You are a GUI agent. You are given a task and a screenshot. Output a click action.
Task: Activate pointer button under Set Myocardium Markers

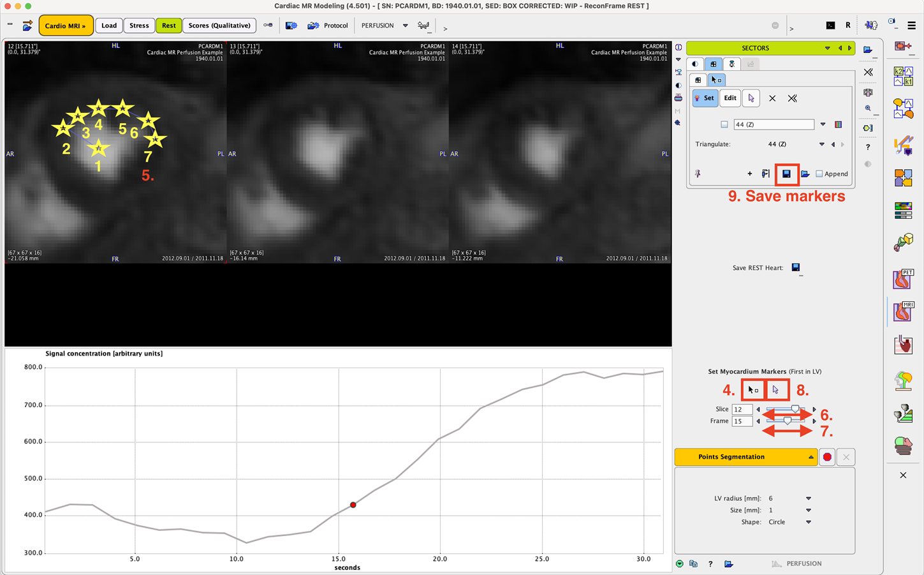[776, 389]
